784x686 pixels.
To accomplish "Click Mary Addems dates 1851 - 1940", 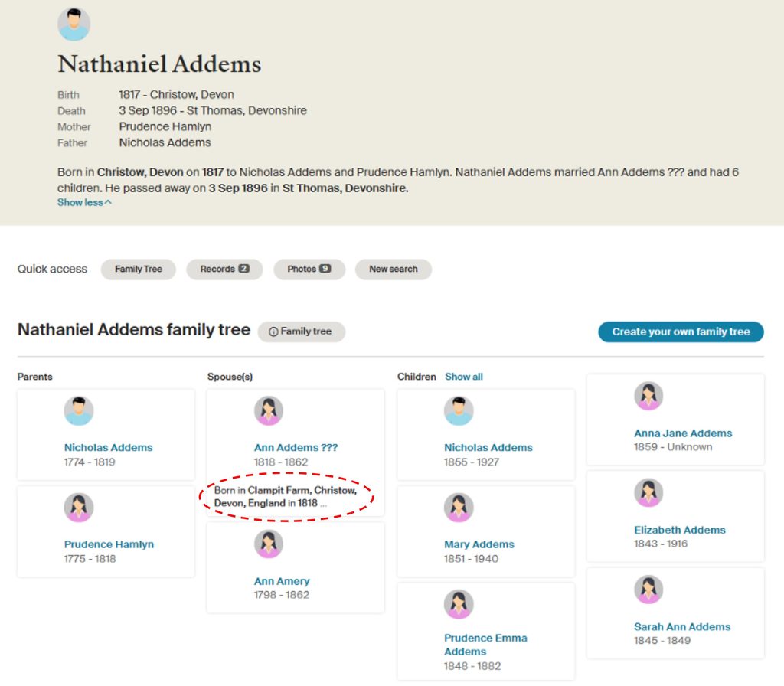I will (471, 558).
